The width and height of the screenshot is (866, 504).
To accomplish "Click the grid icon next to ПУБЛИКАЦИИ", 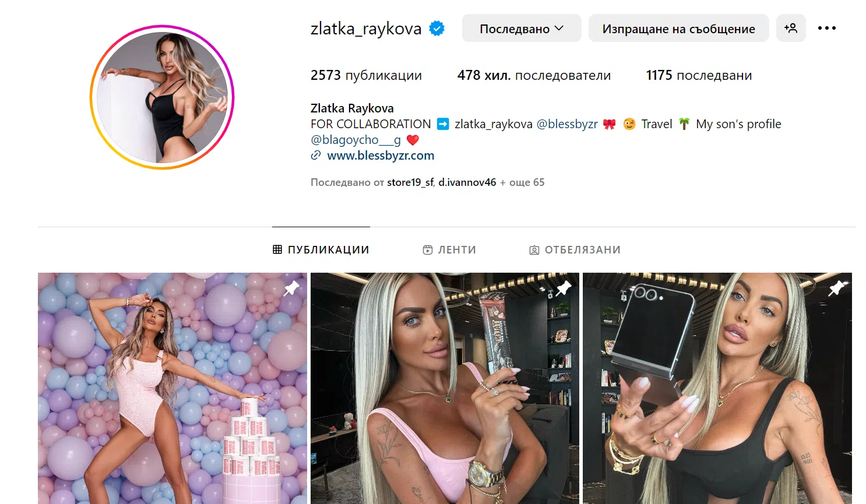I will pyautogui.click(x=277, y=249).
